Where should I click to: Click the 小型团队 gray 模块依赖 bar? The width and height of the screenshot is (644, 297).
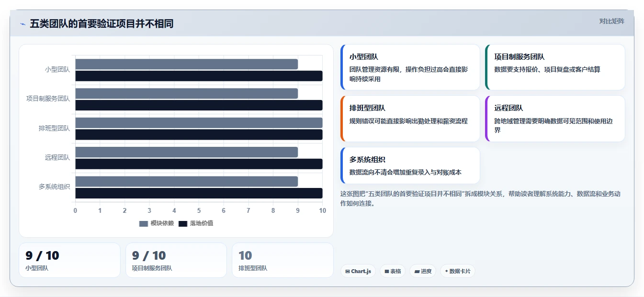point(186,64)
